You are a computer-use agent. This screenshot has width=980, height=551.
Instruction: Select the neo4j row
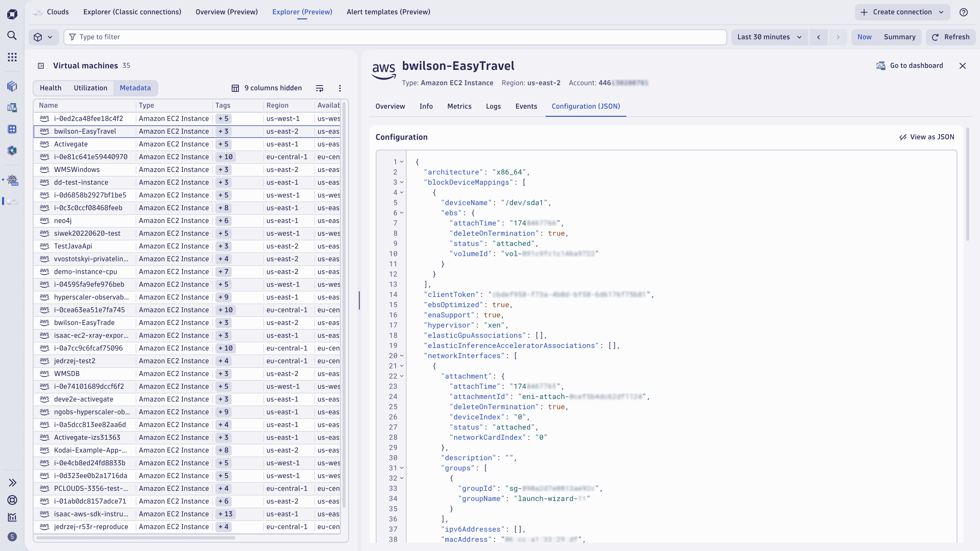tap(187, 221)
